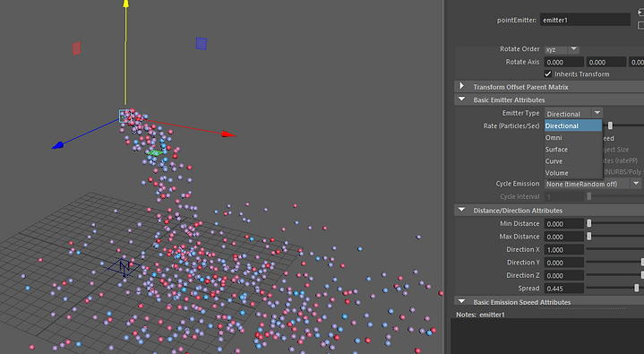The height and width of the screenshot is (354, 644).
Task: Open the Rotate Order dropdown
Action: [562, 49]
